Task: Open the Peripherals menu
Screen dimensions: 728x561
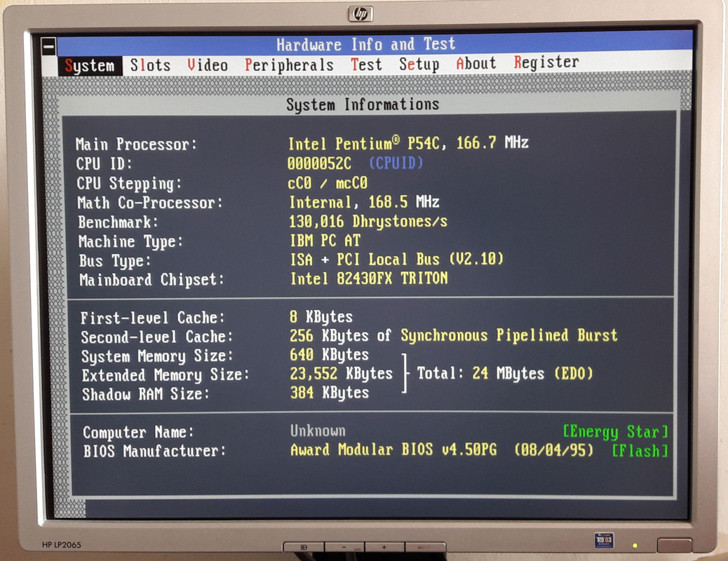Action: pyautogui.click(x=289, y=65)
